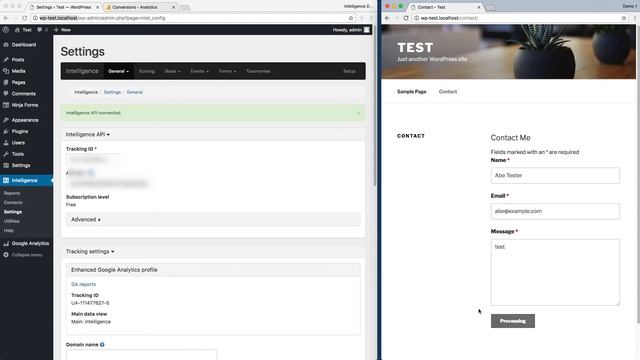Click Collapse menu in sidebar
Screen dimensions: 640x360
27,255
